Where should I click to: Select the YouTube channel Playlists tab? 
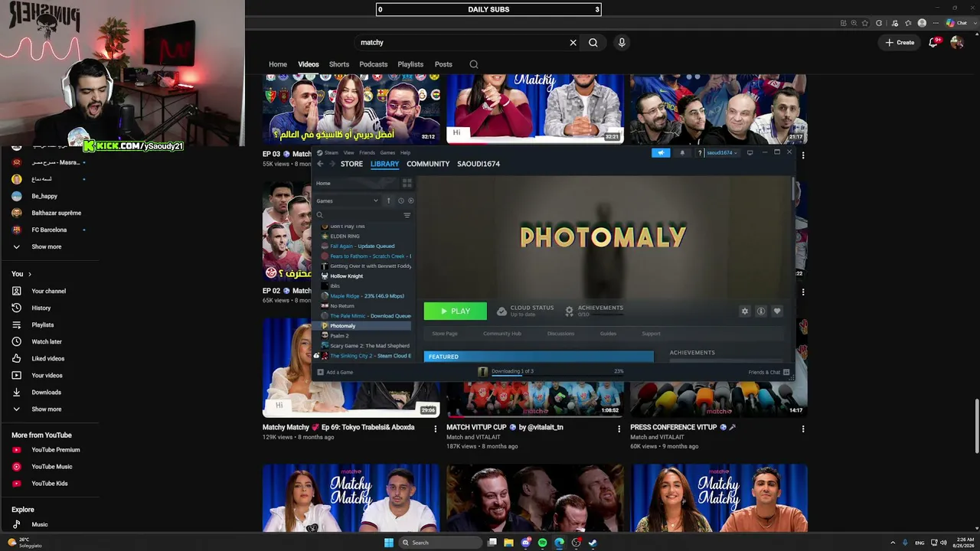tap(410, 64)
